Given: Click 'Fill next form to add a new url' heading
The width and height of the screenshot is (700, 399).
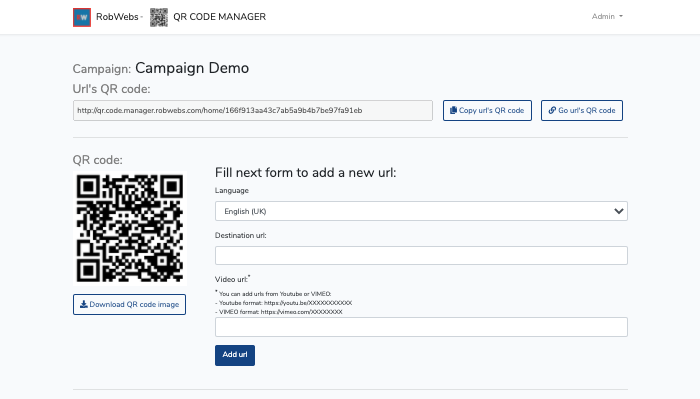Looking at the screenshot, I should (x=305, y=173).
